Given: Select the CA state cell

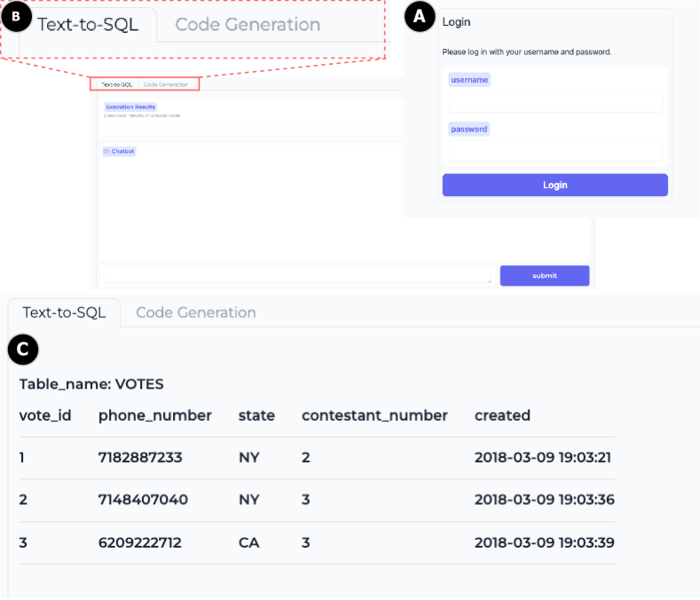Looking at the screenshot, I should tap(248, 542).
